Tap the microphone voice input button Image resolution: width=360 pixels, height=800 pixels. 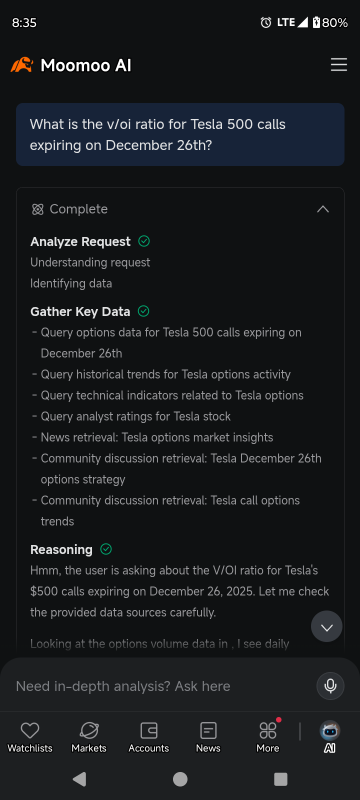pyautogui.click(x=330, y=686)
